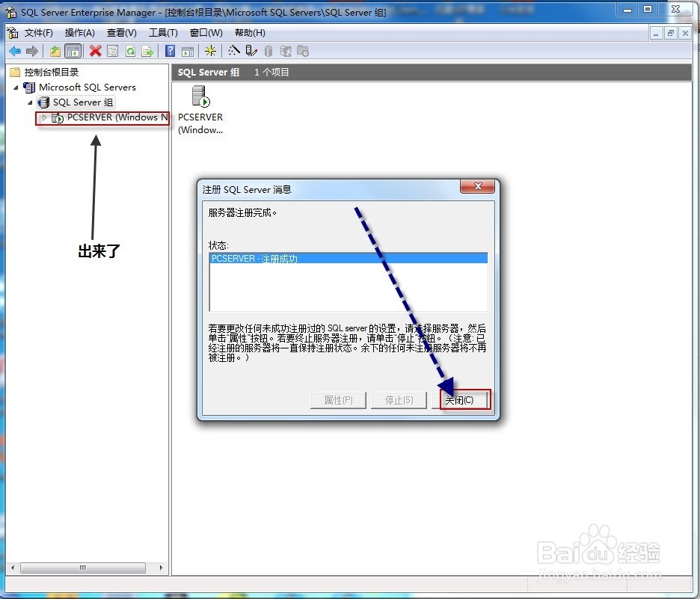Click the tree pane horizontal scrollbar thumb
The height and width of the screenshot is (599, 700).
click(82, 568)
